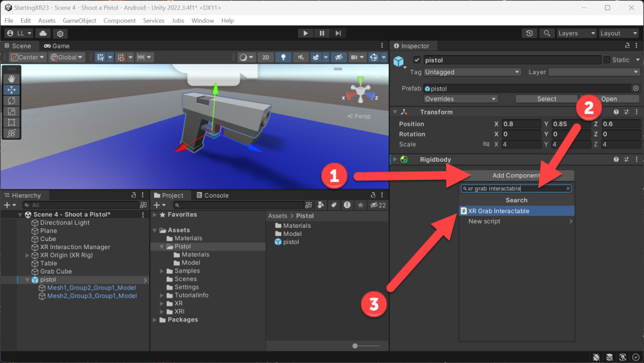
Task: Open pivot Center dropdown
Action: coord(28,57)
